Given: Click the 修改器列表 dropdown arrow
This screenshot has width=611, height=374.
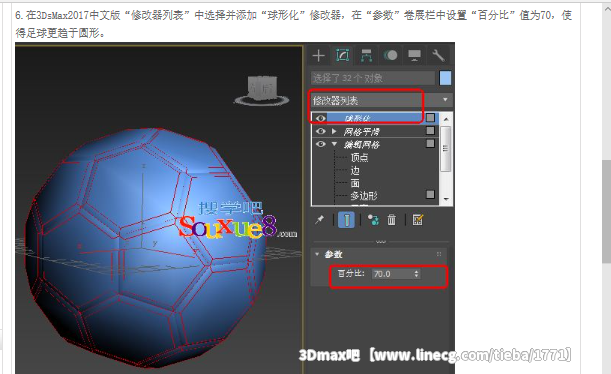Looking at the screenshot, I should [x=445, y=100].
